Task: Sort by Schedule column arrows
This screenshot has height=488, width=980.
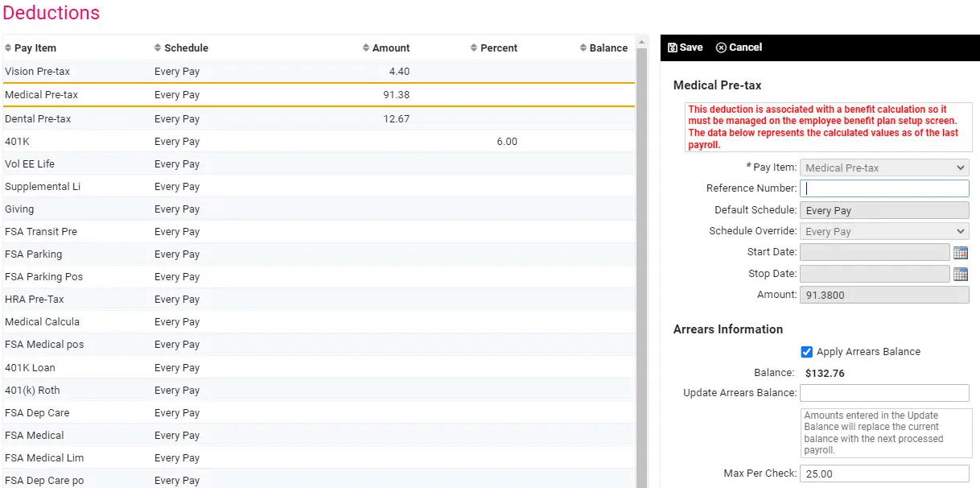Action: click(x=158, y=48)
